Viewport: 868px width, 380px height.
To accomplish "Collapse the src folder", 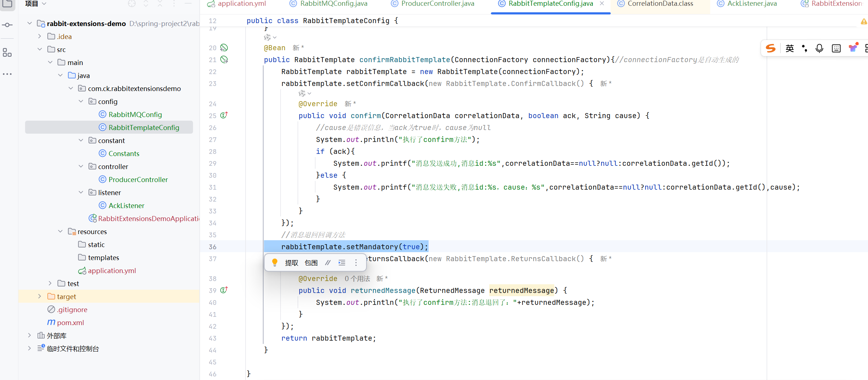I will pos(40,49).
